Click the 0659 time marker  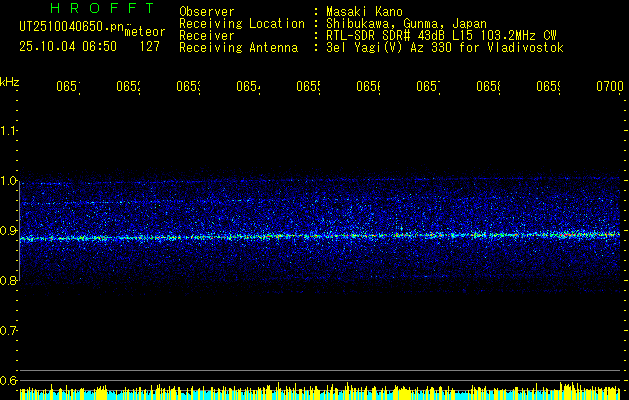click(x=548, y=87)
